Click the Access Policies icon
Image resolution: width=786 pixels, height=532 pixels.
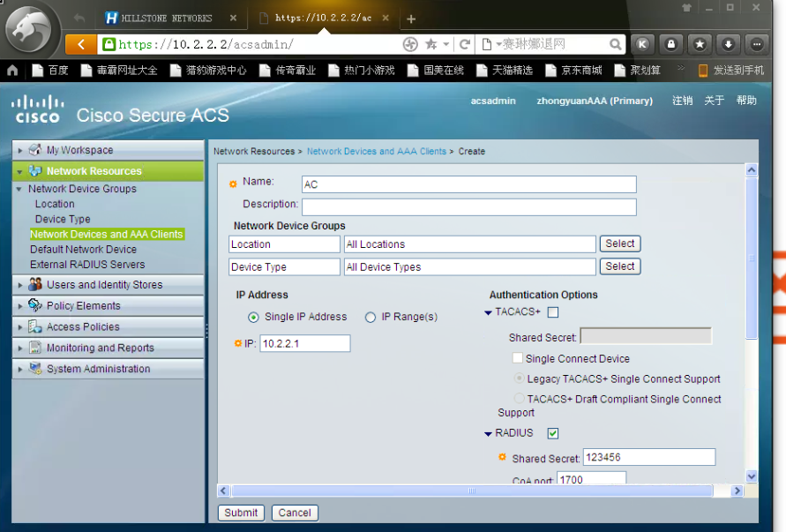(35, 326)
